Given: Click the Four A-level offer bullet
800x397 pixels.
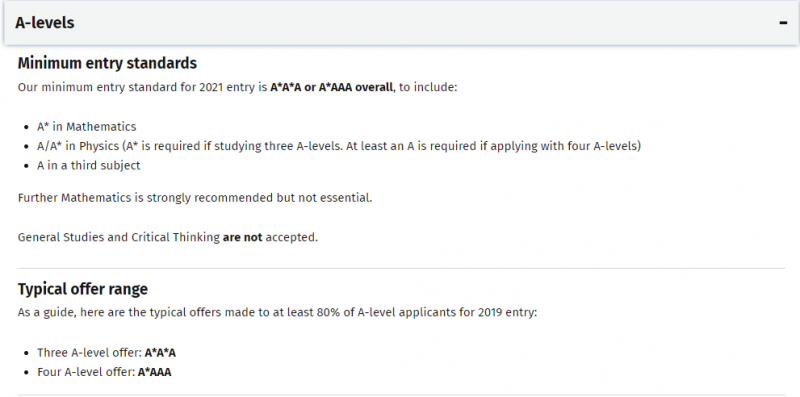Looking at the screenshot, I should tap(104, 372).
